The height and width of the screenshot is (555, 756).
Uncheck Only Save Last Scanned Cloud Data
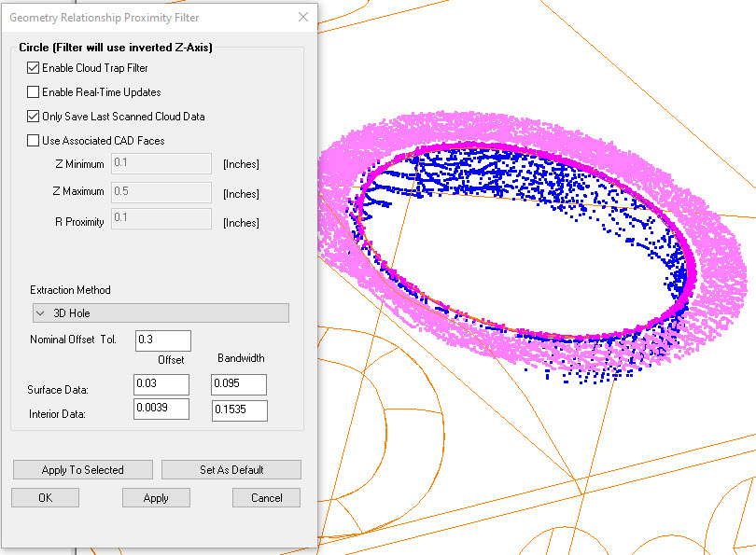[34, 117]
